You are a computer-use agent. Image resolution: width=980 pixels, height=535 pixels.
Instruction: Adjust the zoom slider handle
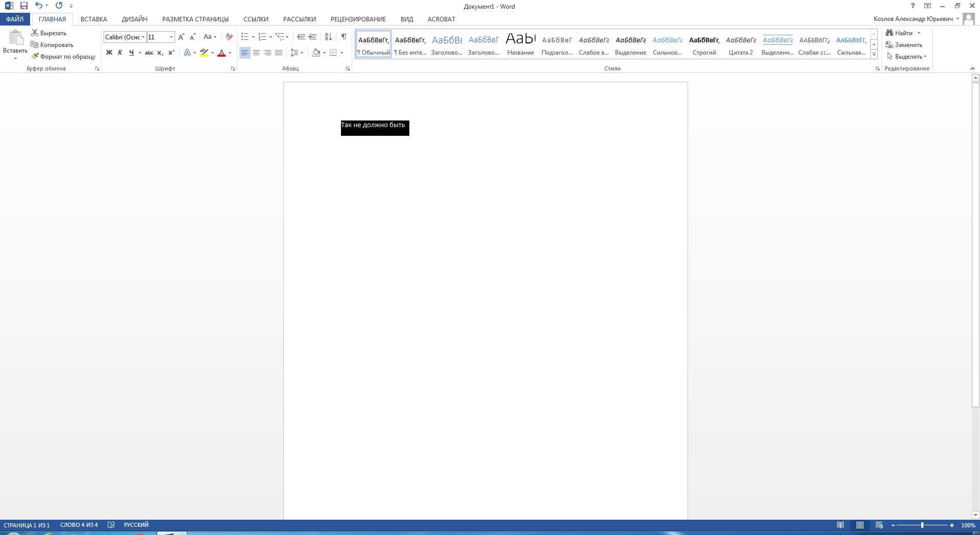coord(922,525)
